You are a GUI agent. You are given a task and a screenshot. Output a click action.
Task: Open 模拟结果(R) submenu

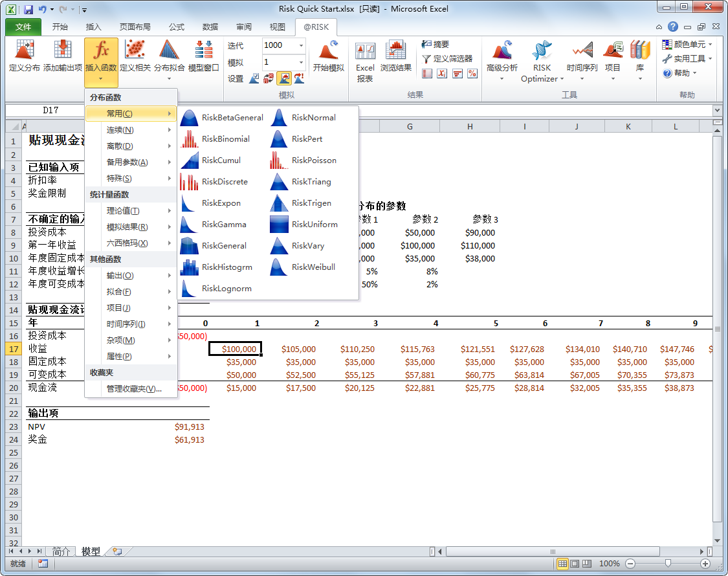(131, 227)
